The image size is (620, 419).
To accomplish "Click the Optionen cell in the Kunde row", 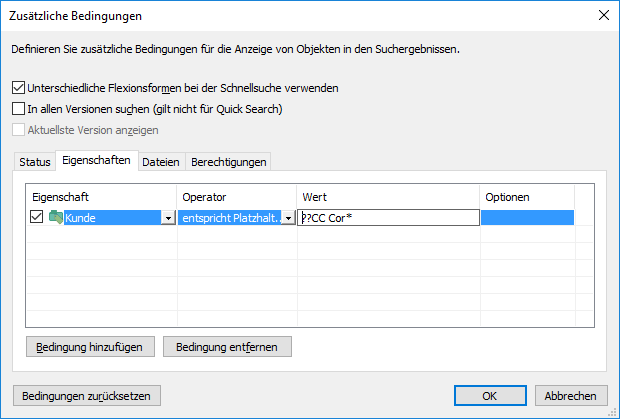I will 527,218.
